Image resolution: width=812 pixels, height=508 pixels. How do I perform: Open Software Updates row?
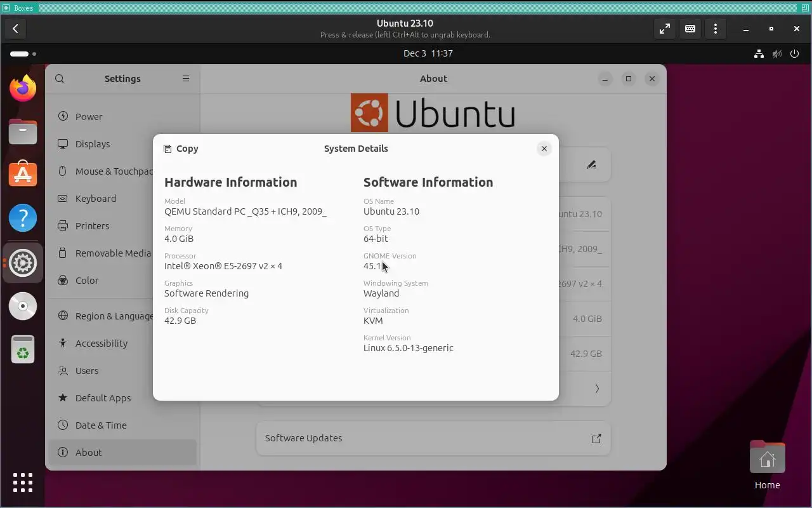pyautogui.click(x=433, y=438)
